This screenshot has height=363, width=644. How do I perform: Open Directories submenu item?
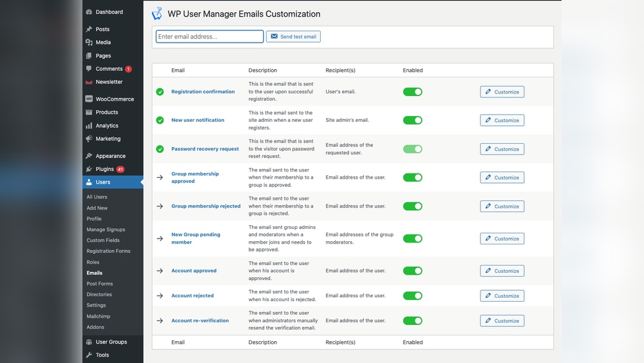99,295
